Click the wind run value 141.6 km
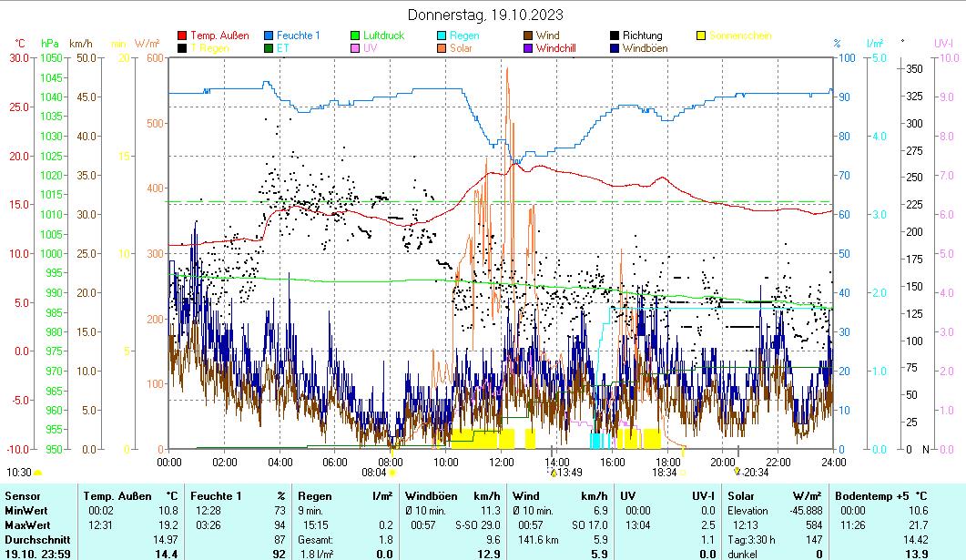The height and width of the screenshot is (560, 966). click(538, 540)
